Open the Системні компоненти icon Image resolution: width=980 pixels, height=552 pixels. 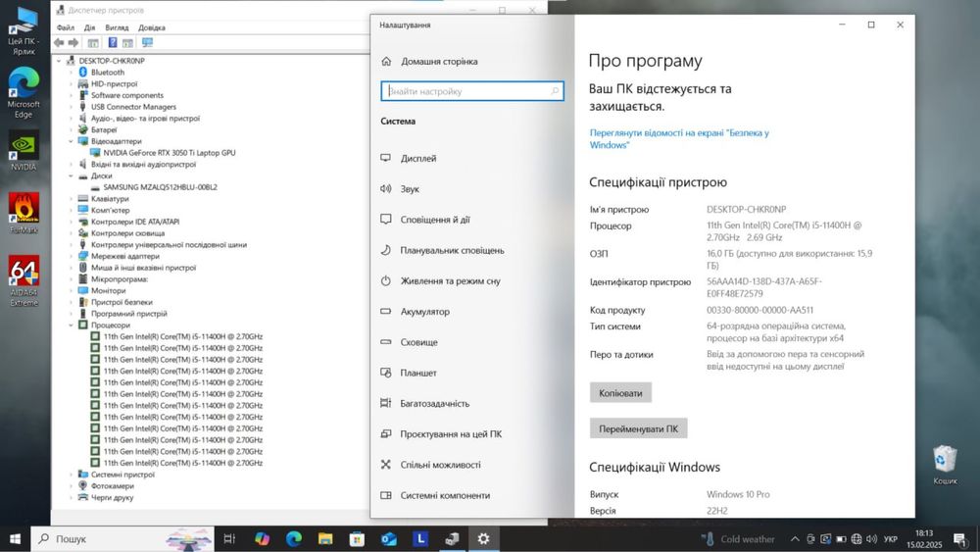[x=385, y=495]
